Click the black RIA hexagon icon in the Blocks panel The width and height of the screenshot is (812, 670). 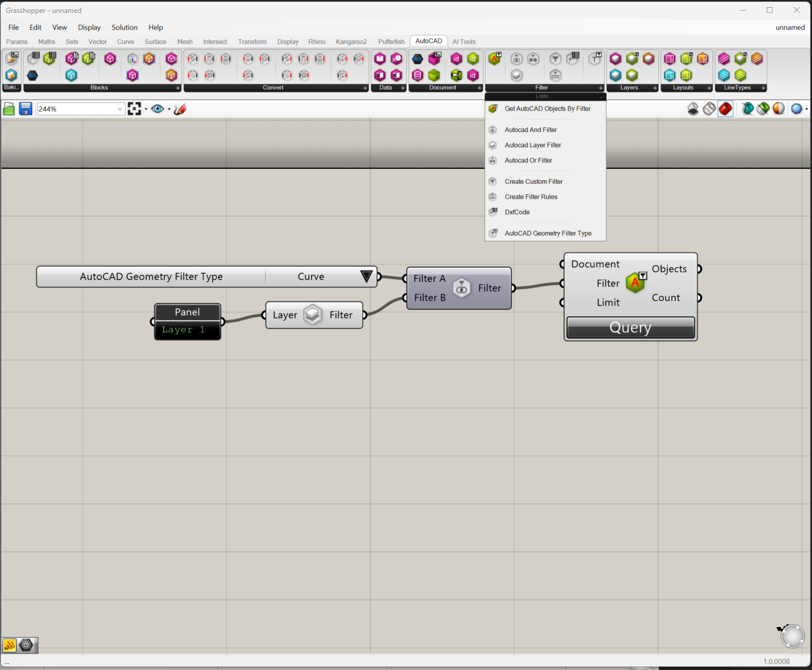tap(32, 75)
